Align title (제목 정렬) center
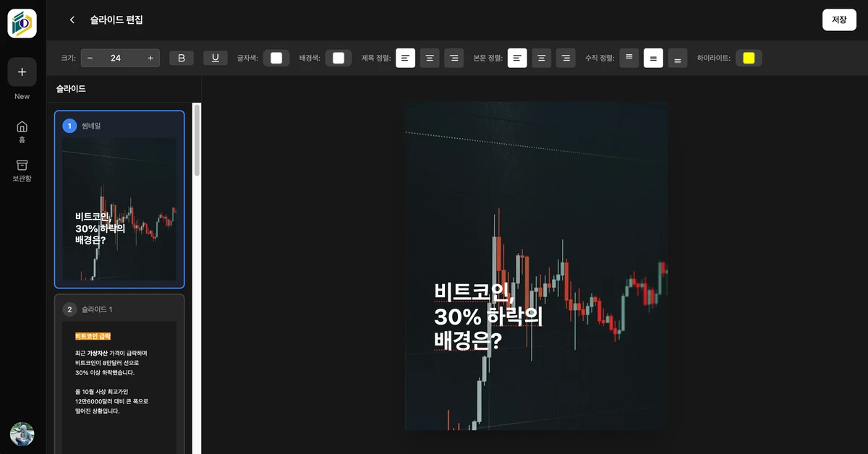Viewport: 868px width, 454px height. 430,58
